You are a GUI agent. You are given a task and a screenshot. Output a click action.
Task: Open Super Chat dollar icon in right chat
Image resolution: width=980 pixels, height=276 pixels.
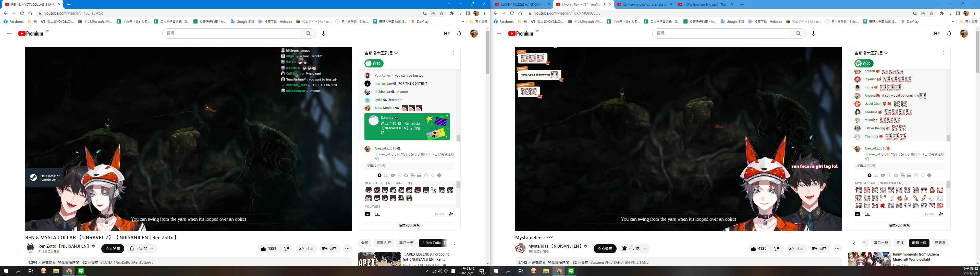click(x=868, y=214)
